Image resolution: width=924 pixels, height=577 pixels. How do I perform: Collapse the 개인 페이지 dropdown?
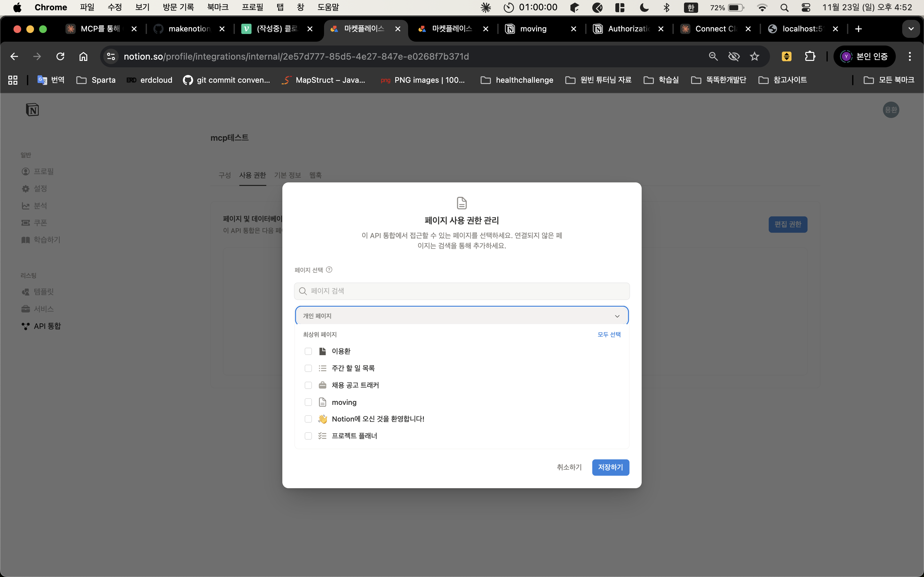(x=617, y=316)
